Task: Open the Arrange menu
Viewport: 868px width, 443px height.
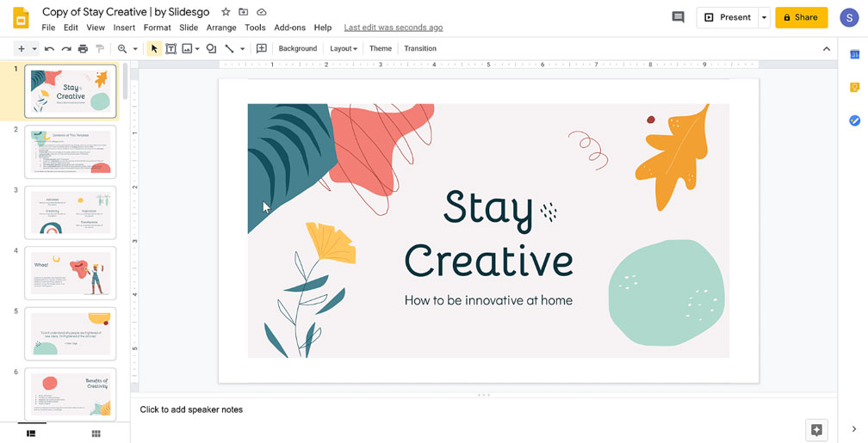Action: pos(221,28)
